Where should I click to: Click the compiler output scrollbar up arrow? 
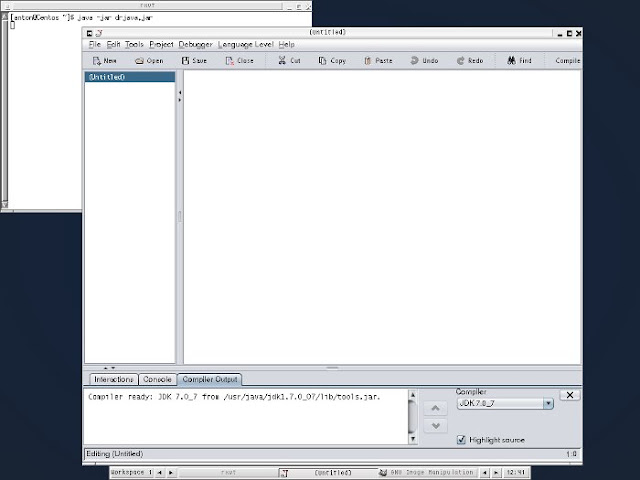tap(413, 395)
